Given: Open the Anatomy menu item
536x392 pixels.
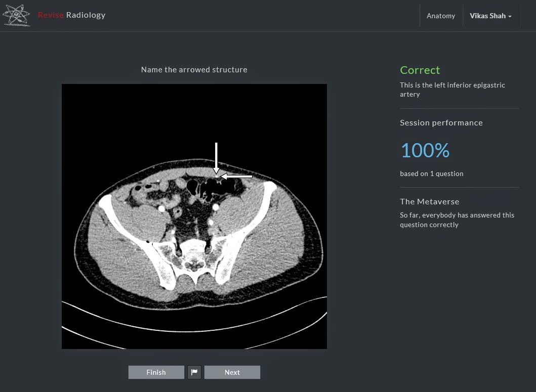Looking at the screenshot, I should pos(441,16).
